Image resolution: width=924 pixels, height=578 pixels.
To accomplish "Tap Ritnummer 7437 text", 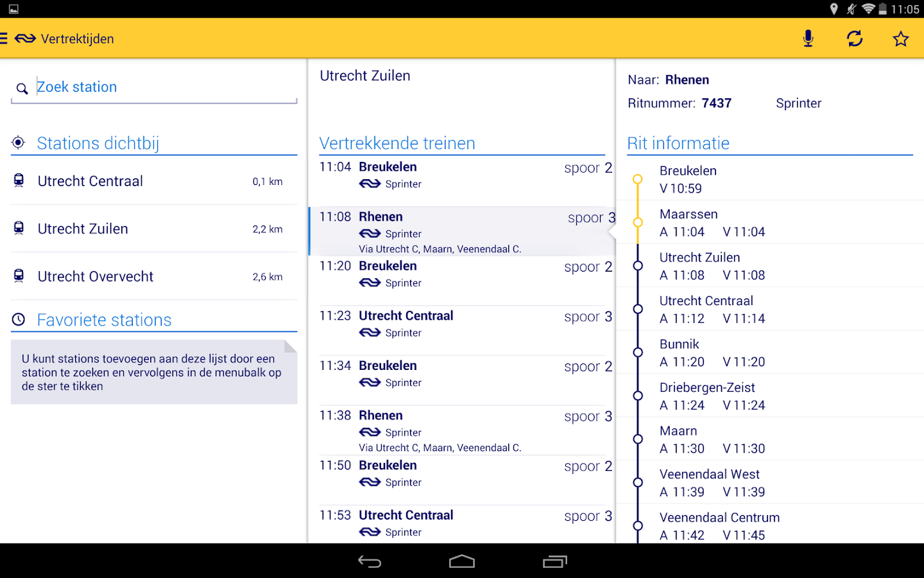I will [x=680, y=103].
